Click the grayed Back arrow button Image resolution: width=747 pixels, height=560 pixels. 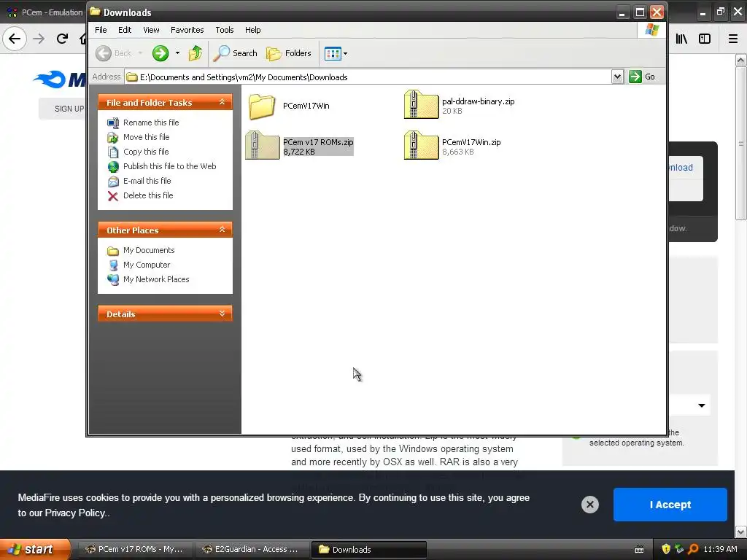(x=114, y=53)
